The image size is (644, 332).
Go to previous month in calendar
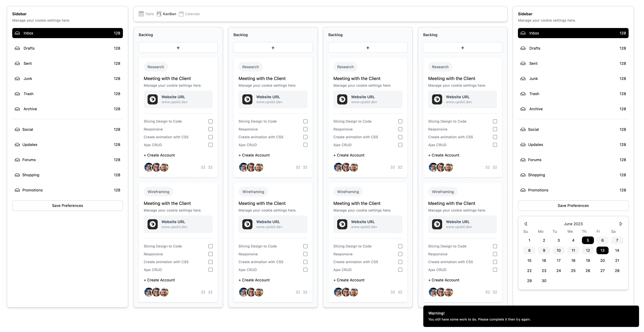point(526,224)
